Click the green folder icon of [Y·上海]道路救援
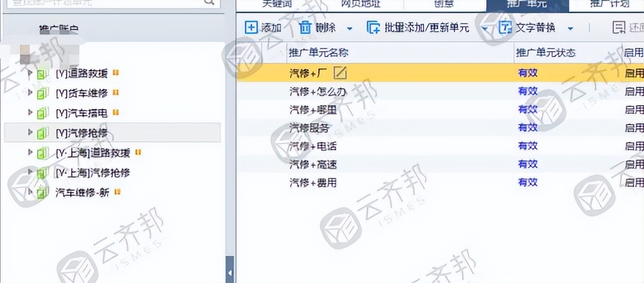Viewport: 644px width, 283px height. (44, 153)
